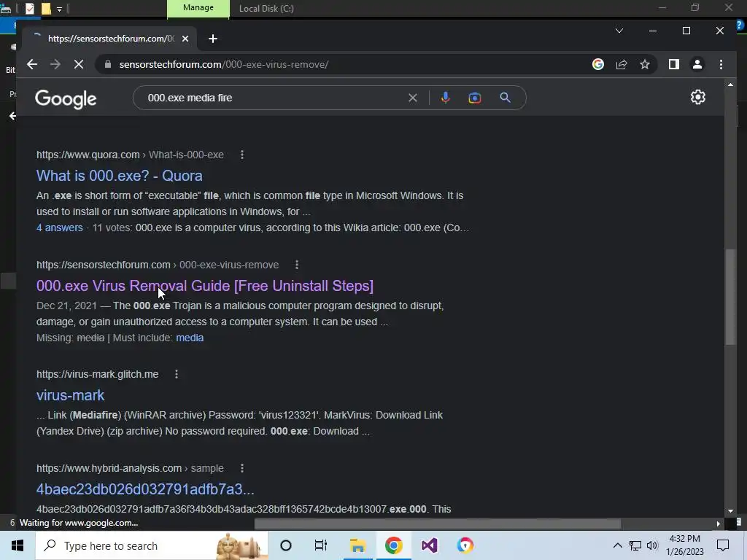Open the Windows Start menu
The width and height of the screenshot is (747, 560).
18,545
